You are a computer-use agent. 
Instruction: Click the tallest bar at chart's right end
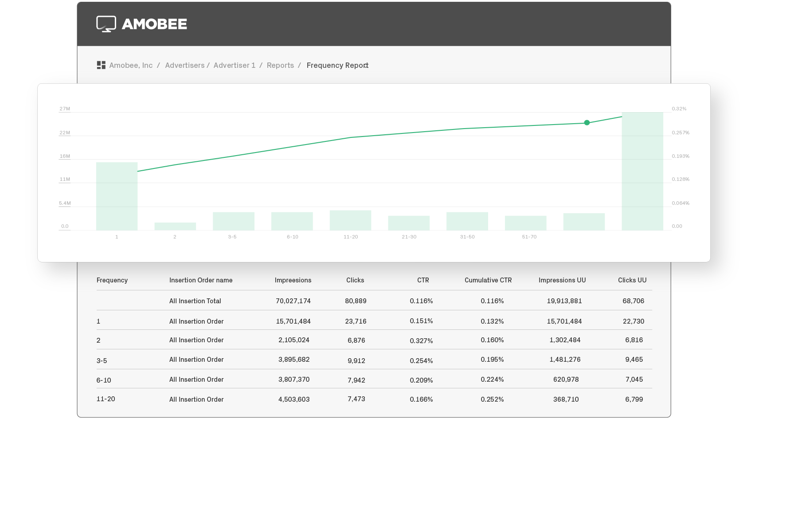[x=642, y=171]
